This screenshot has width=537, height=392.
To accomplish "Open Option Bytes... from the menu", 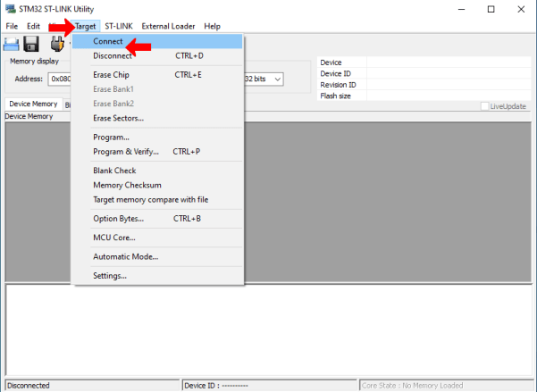I will pos(118,218).
